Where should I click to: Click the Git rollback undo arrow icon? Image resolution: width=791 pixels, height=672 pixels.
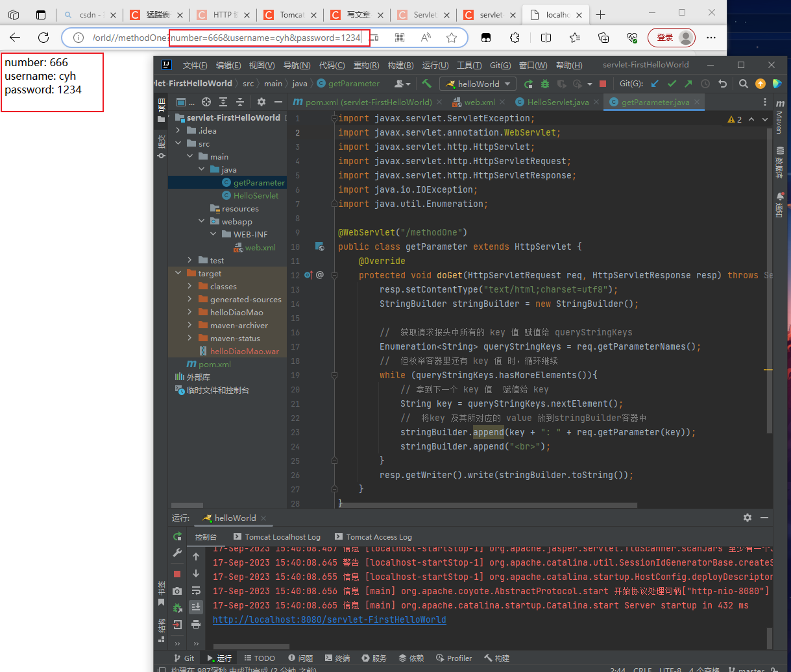point(722,84)
